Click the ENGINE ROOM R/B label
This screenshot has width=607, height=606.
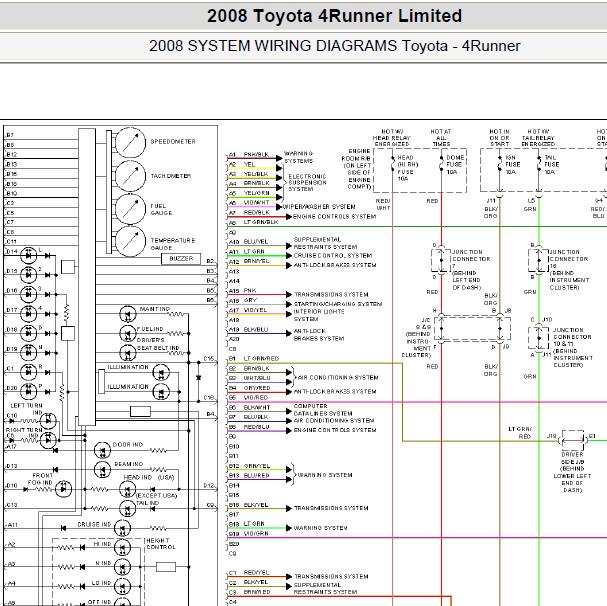358,169
